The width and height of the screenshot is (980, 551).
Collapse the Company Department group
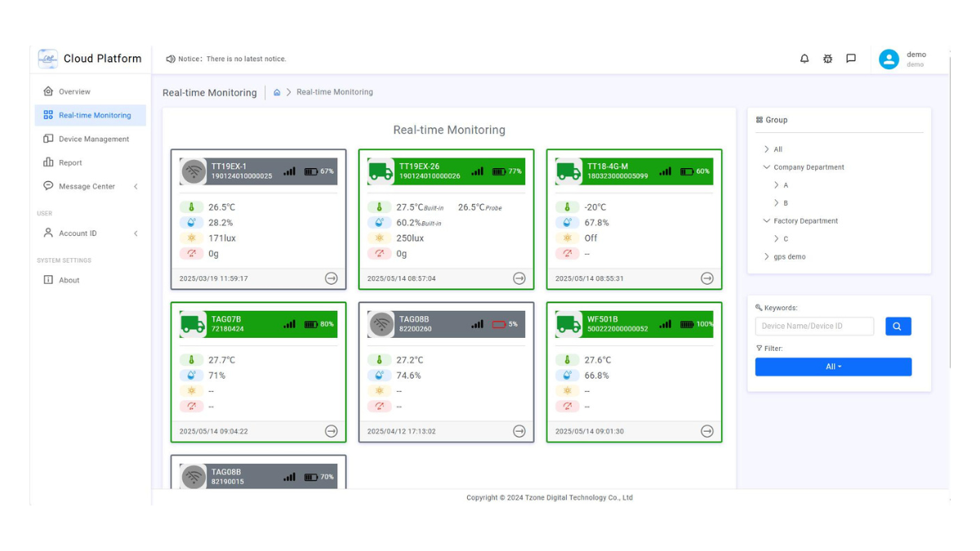tap(766, 167)
